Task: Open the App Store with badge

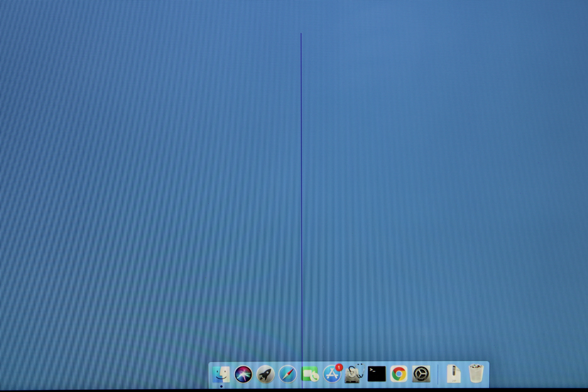Action: [x=332, y=374]
